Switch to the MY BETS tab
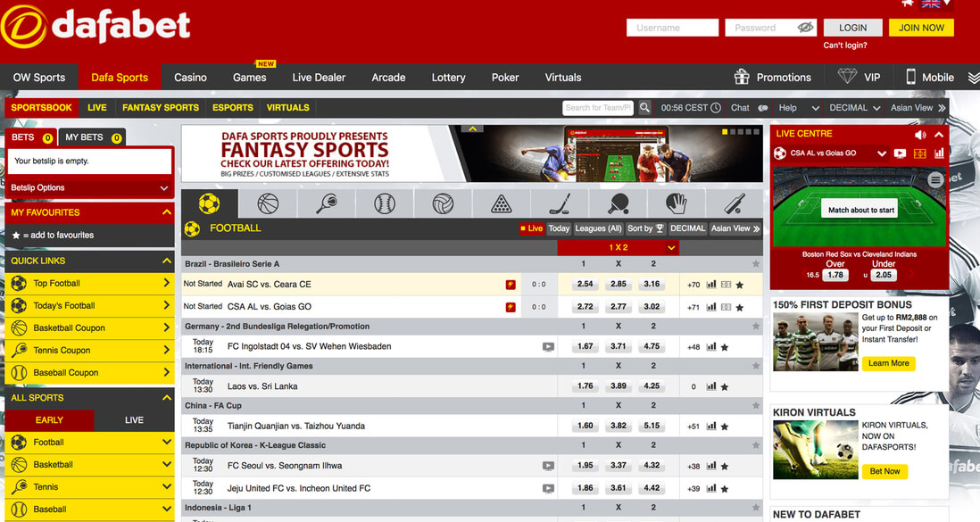Image resolution: width=980 pixels, height=522 pixels. click(93, 137)
